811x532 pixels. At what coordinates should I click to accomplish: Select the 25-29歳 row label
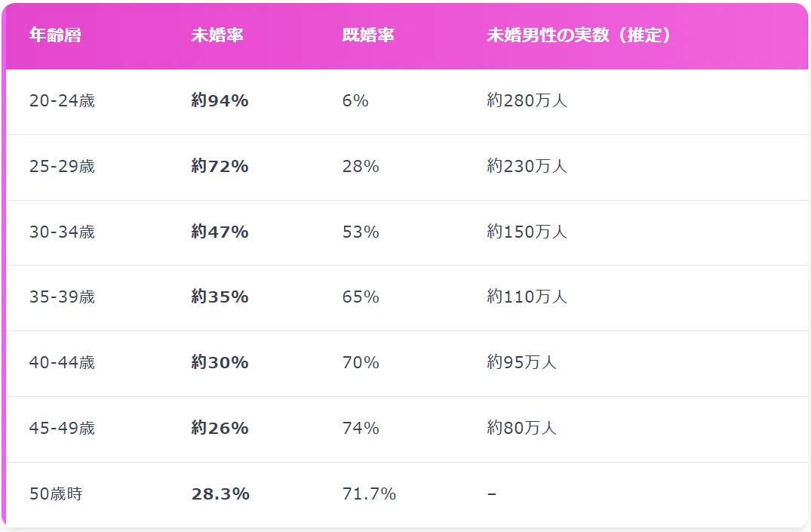point(62,166)
